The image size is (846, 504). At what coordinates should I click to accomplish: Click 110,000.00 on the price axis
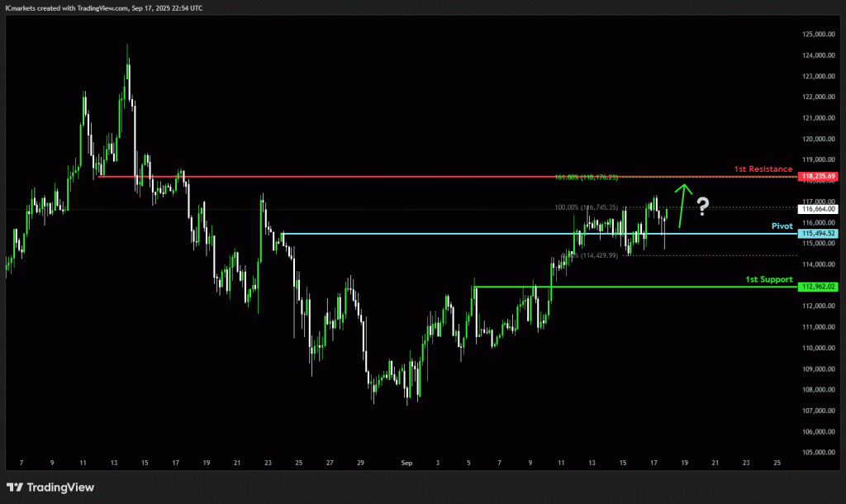pos(819,348)
